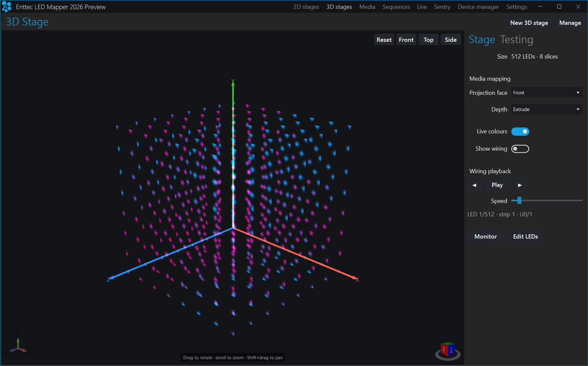Open the Live tab
588x366 pixels.
[x=422, y=7]
